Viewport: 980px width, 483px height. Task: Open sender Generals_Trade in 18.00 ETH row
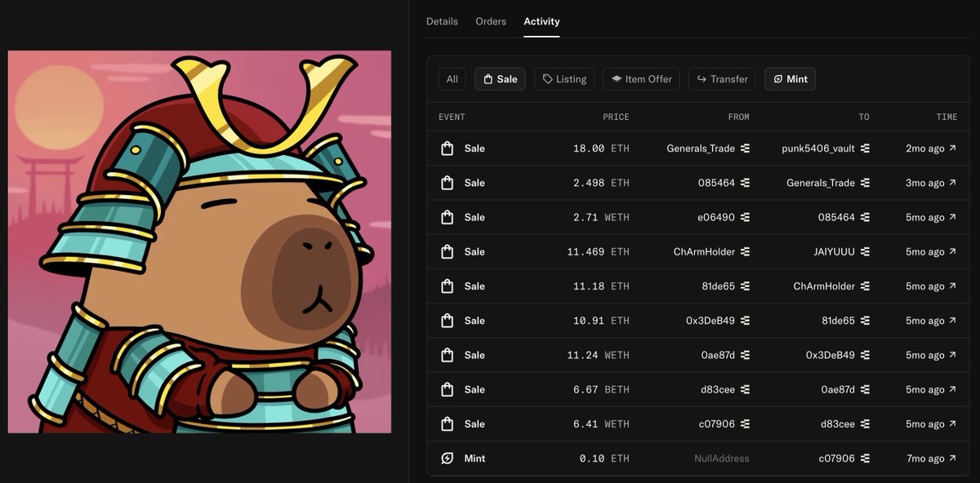tap(701, 148)
